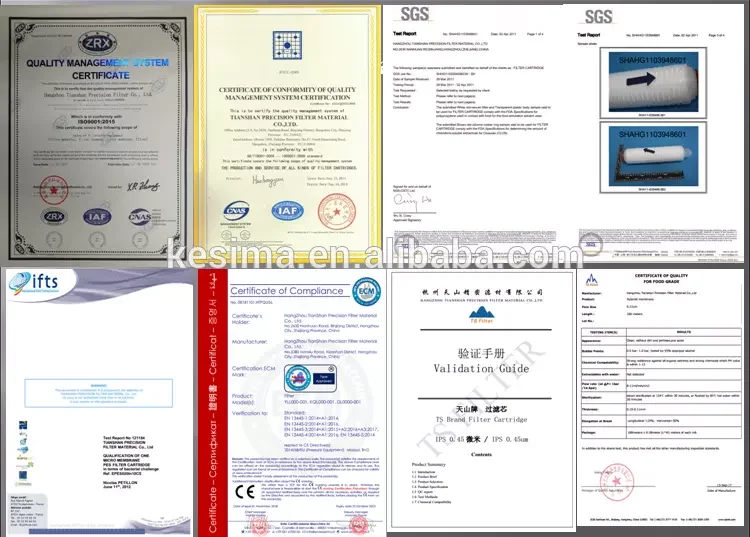
Task: Click "CERTIFICATE OF CONFORMITY OF QUALITY" heading
Action: (x=287, y=89)
